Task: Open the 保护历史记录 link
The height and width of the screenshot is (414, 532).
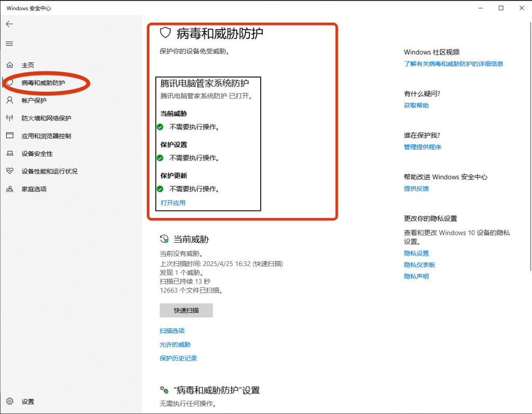Action: tap(178, 358)
